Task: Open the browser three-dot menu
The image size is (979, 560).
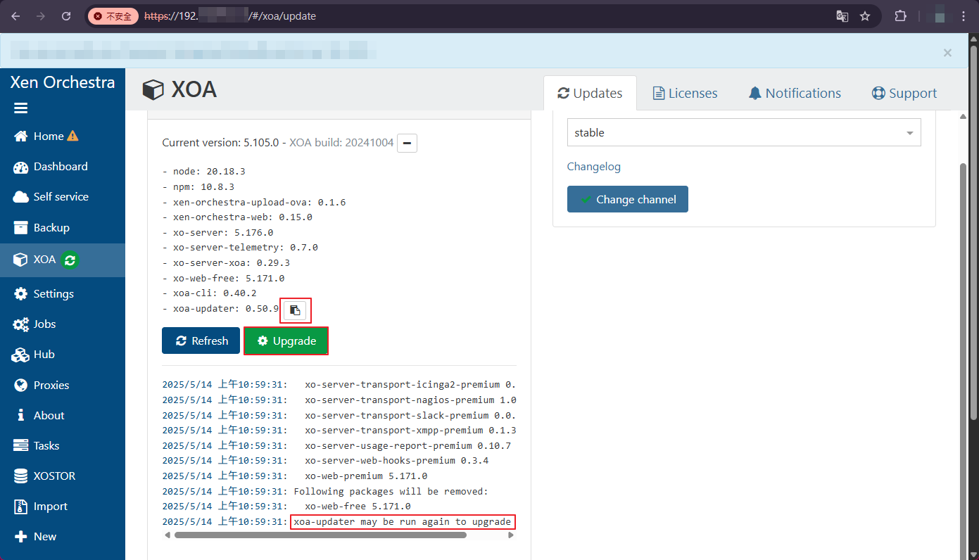Action: tap(964, 16)
